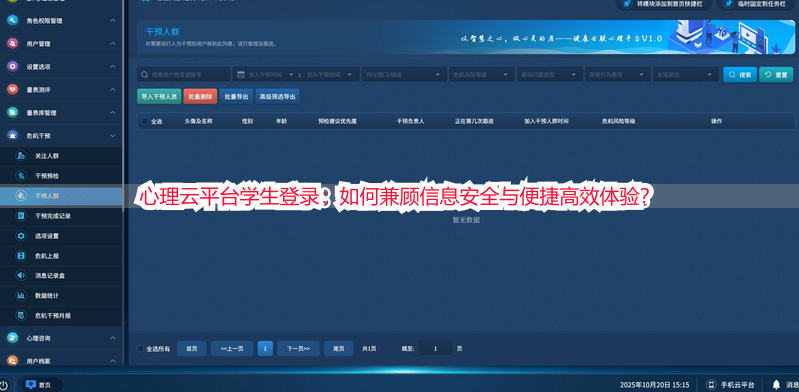
Task: Click the power icon in taskbar
Action: 3,385
